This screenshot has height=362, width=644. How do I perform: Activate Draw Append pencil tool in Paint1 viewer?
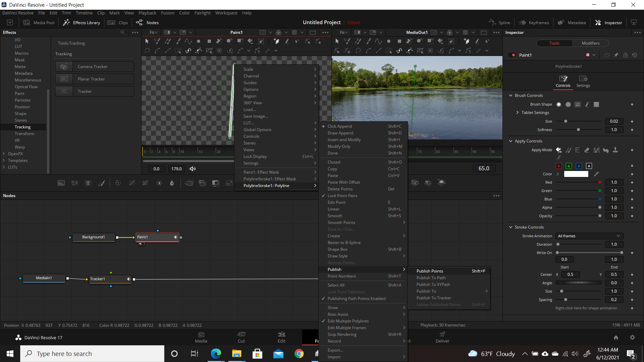287,41
